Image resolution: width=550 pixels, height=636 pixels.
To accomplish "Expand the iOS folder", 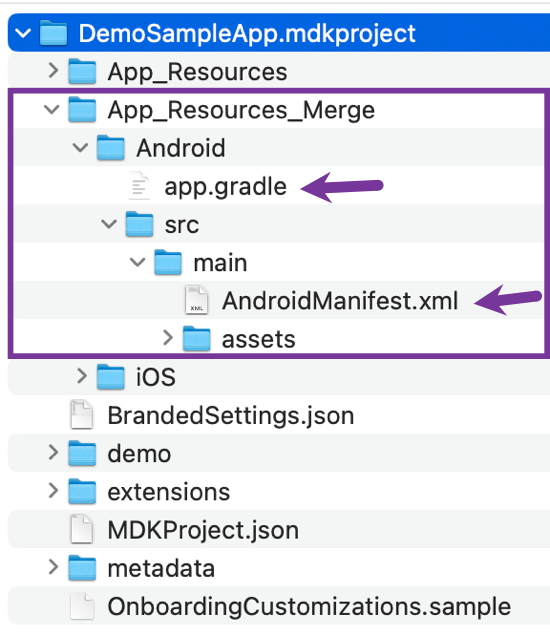I will [82, 376].
